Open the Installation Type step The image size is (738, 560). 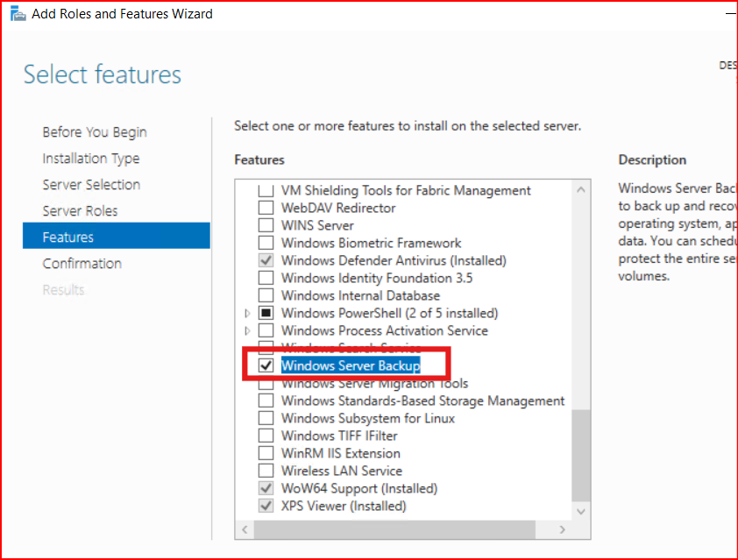click(91, 159)
